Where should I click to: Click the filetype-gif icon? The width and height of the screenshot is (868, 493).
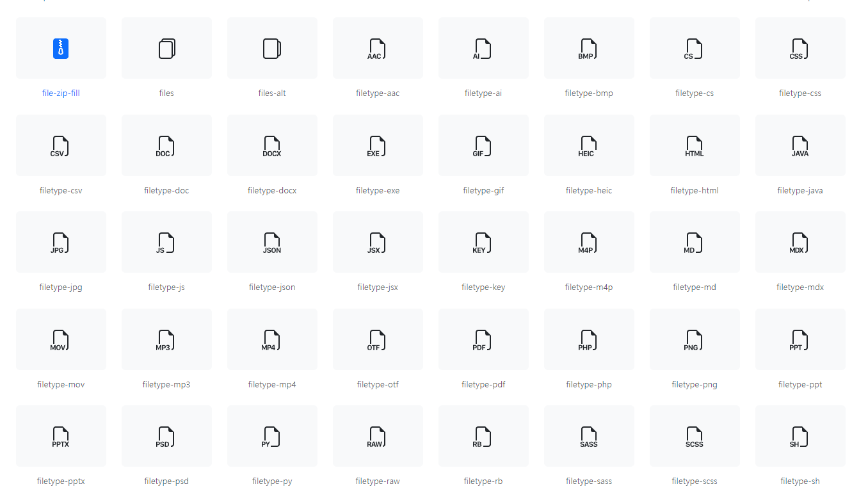483,146
